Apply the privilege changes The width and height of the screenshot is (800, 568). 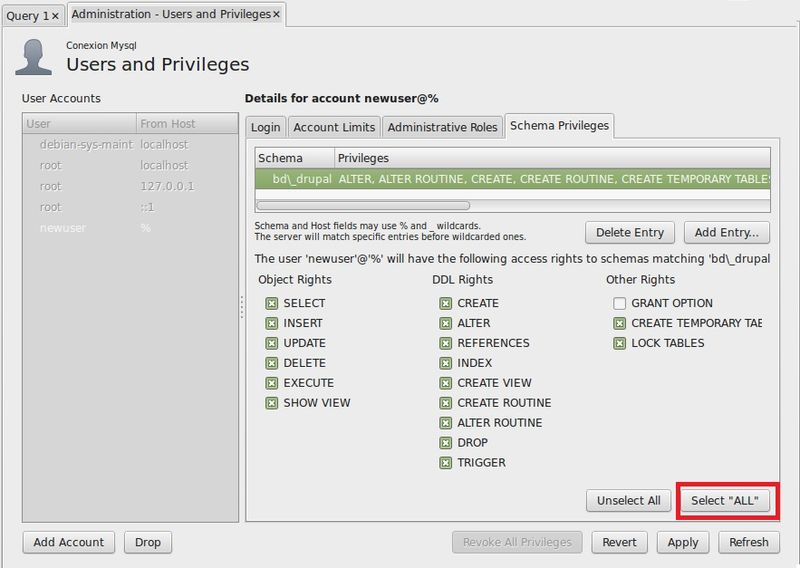click(x=683, y=542)
